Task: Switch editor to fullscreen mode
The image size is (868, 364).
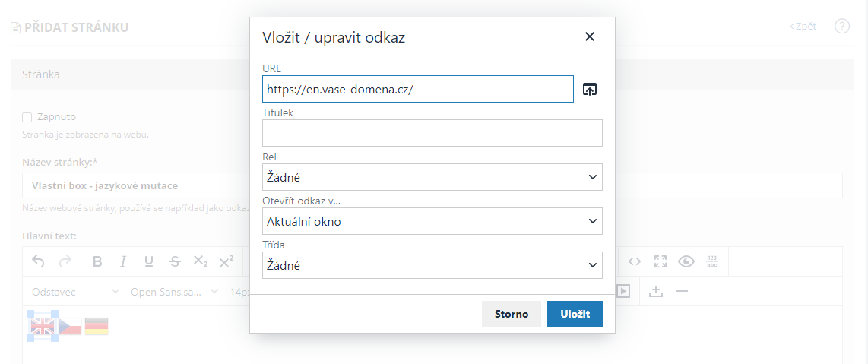Action: 661,261
